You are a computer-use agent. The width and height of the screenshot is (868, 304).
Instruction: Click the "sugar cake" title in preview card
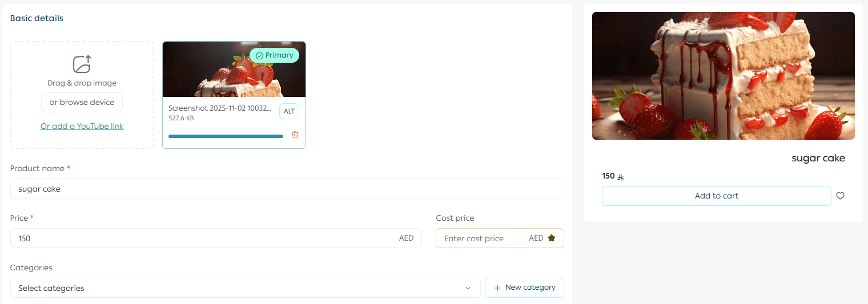tap(818, 158)
